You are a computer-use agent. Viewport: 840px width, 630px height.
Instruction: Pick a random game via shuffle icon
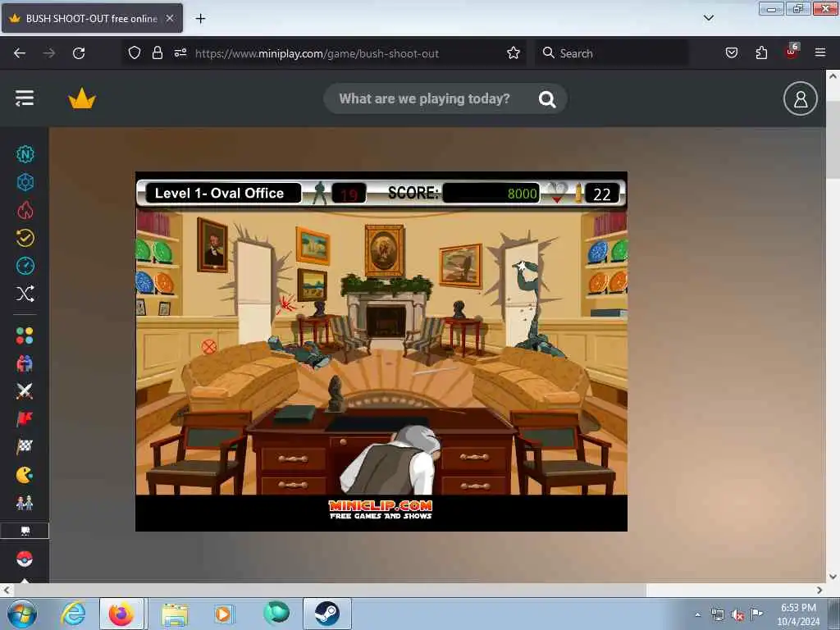pos(25,294)
